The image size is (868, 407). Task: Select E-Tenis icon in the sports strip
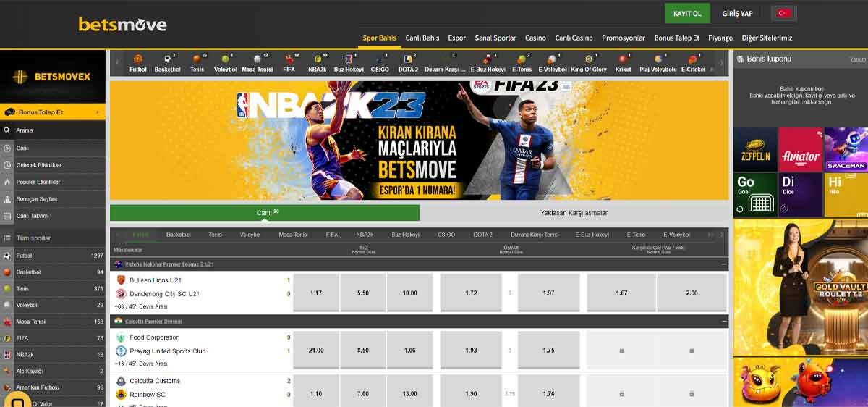click(522, 63)
